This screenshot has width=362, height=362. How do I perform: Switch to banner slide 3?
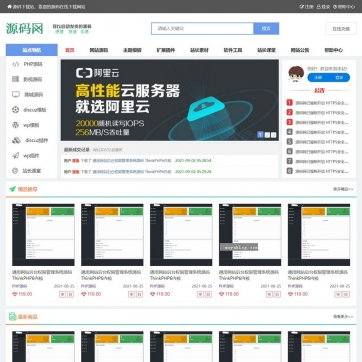point(273,135)
